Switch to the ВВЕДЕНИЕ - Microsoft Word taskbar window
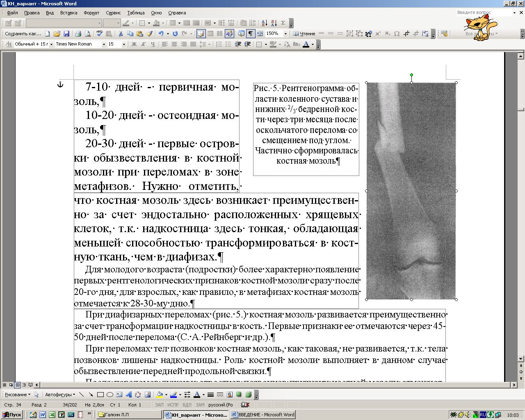The width and height of the screenshot is (525, 420). click(x=262, y=415)
